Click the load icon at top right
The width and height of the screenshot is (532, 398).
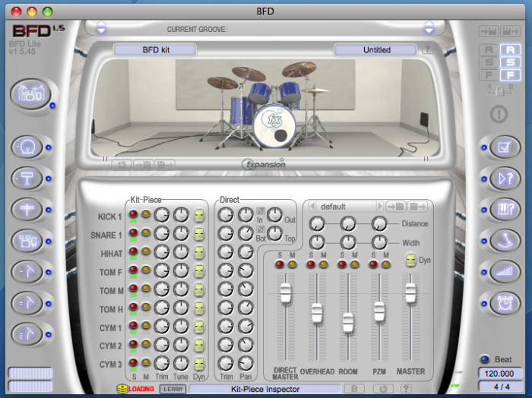tap(489, 32)
